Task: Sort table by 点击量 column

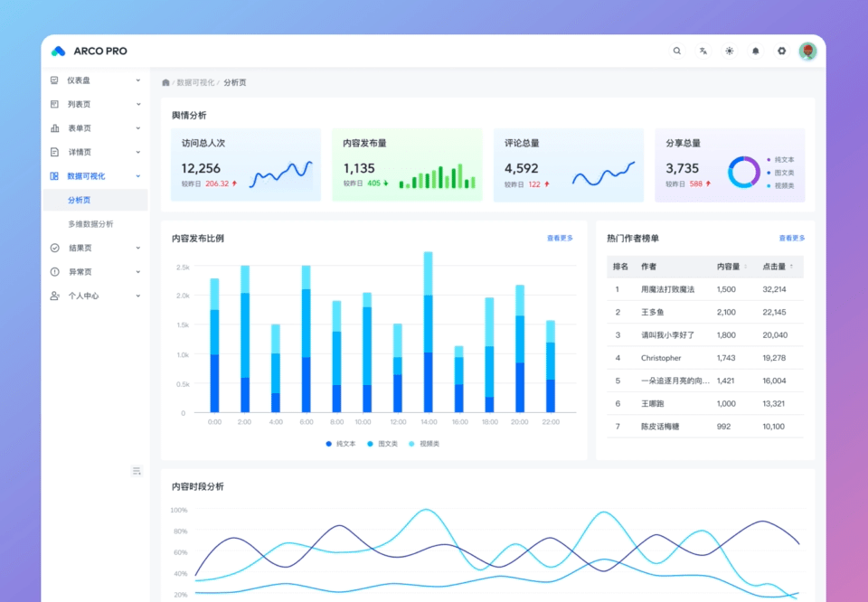Action: tap(778, 267)
